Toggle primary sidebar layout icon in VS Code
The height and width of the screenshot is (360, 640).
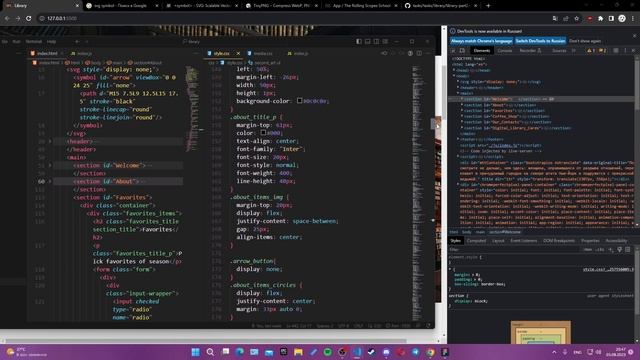pos(359,42)
